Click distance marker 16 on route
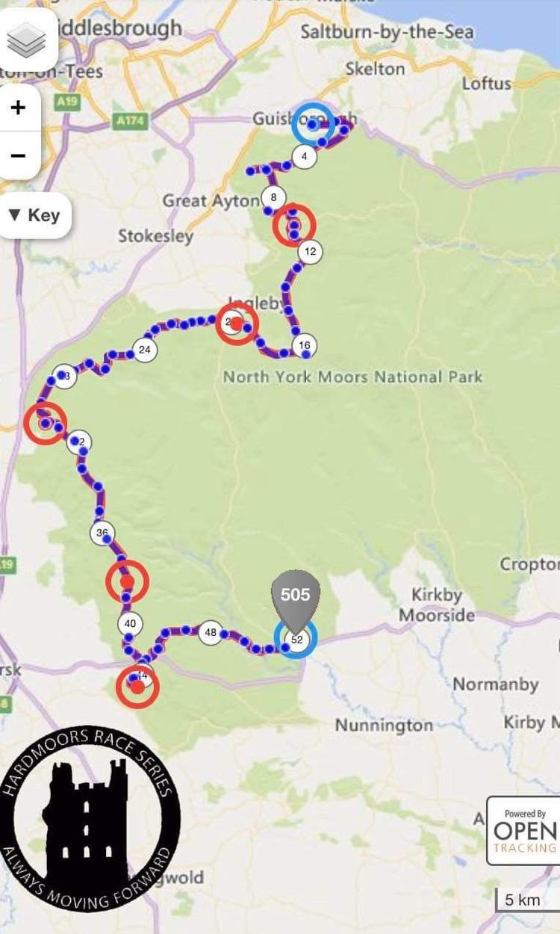 pyautogui.click(x=304, y=345)
